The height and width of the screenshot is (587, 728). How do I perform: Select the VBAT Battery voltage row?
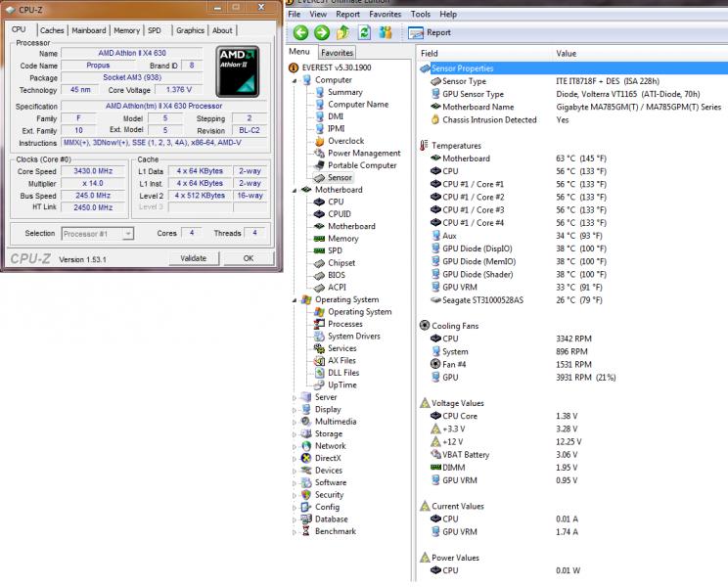coord(572,455)
